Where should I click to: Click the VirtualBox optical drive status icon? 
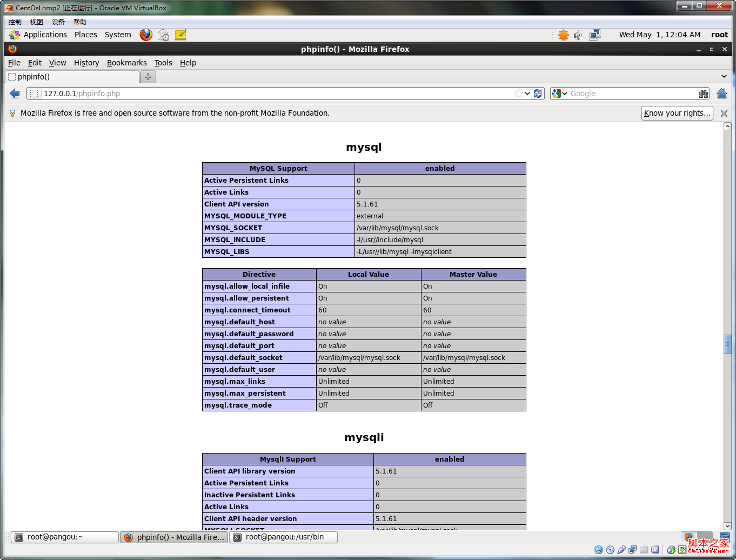pos(610,549)
